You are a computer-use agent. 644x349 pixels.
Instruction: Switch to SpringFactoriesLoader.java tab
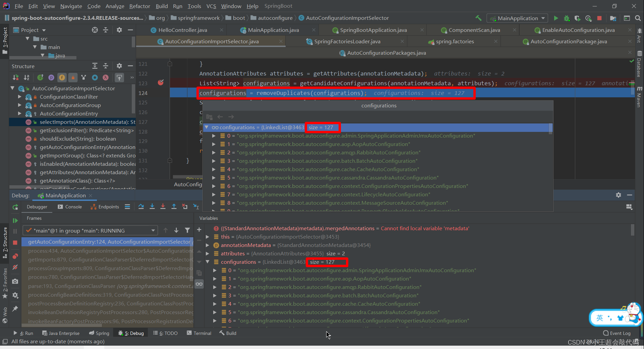[x=347, y=41]
